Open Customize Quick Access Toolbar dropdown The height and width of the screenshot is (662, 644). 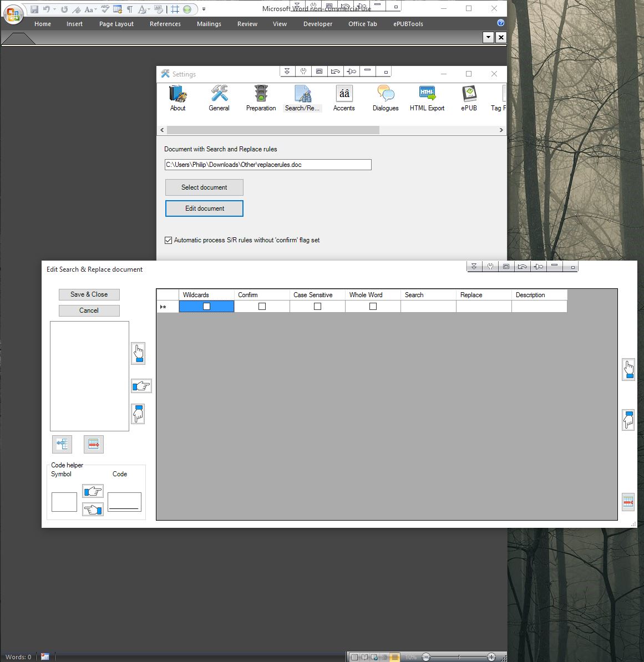click(204, 9)
